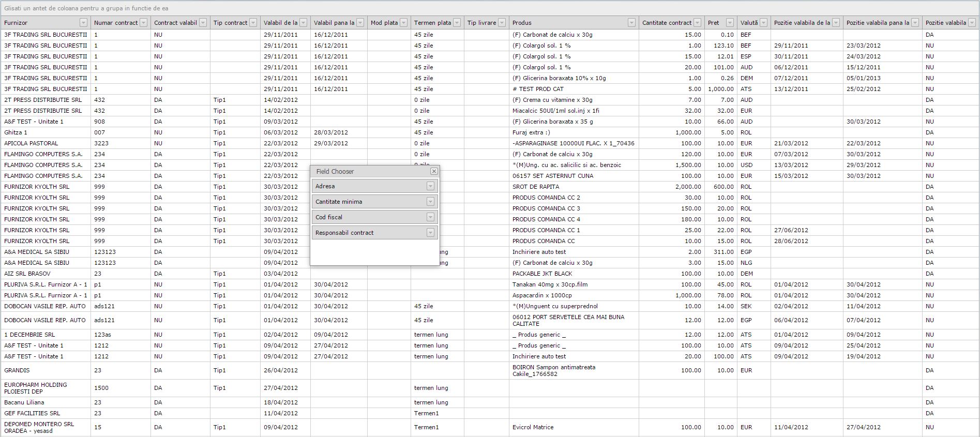This screenshot has height=437, width=980.
Task: Sort by Termen plata column header
Action: [432, 23]
